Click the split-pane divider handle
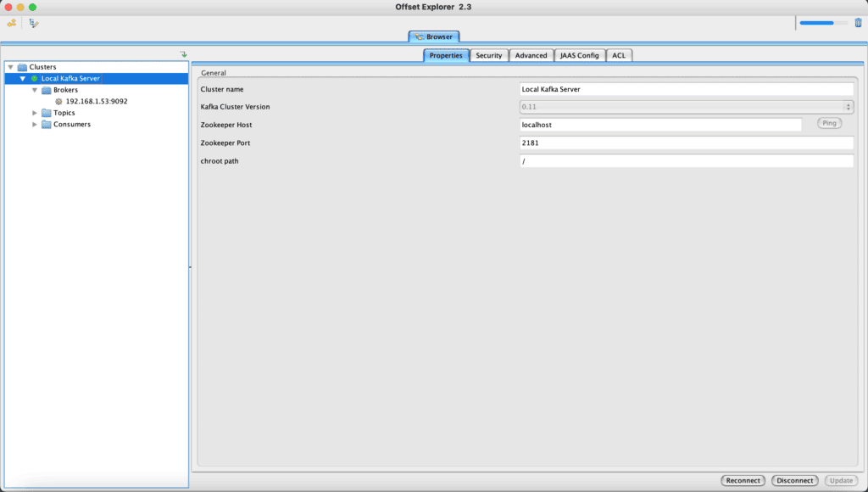 coord(190,267)
